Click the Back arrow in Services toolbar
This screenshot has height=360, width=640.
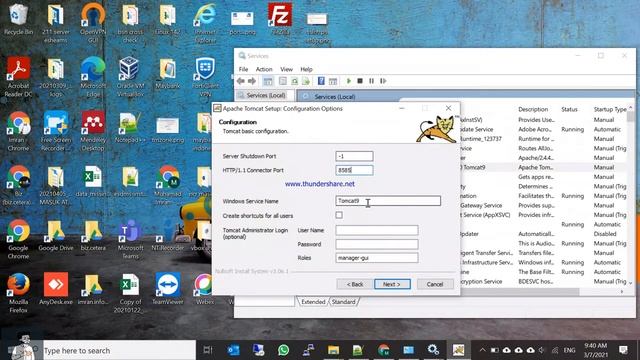tap(241, 81)
